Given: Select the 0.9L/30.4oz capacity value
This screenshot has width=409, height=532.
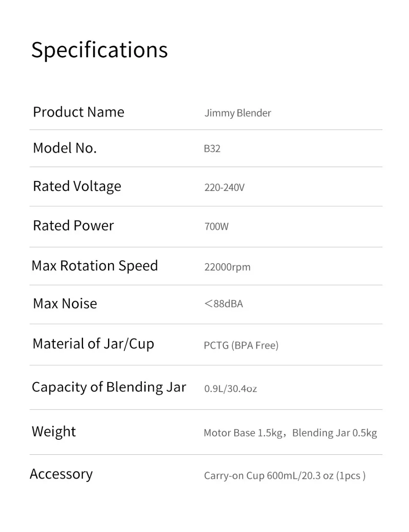Looking at the screenshot, I should tap(230, 389).
